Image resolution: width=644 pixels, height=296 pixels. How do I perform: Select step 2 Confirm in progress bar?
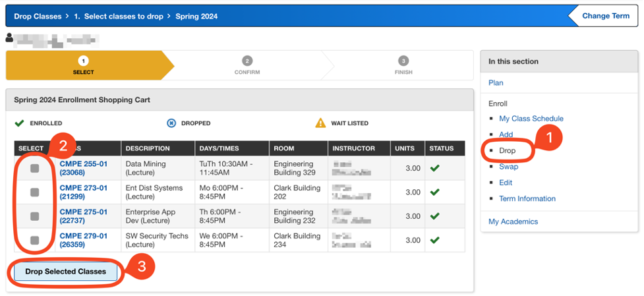pyautogui.click(x=247, y=65)
